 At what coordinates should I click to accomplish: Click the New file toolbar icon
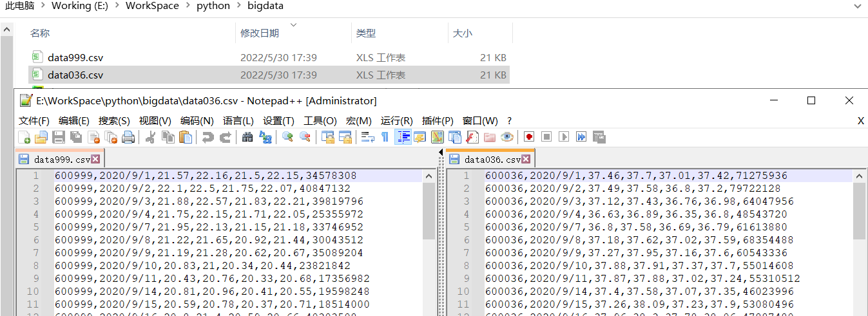[x=24, y=137]
